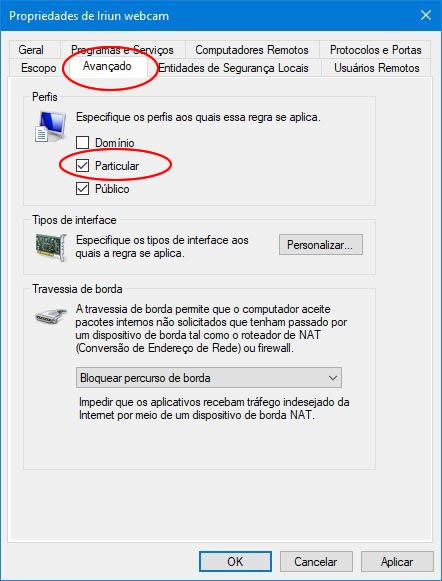The height and width of the screenshot is (581, 442).
Task: Uncheck the Particular profile checkbox
Action: (82, 166)
